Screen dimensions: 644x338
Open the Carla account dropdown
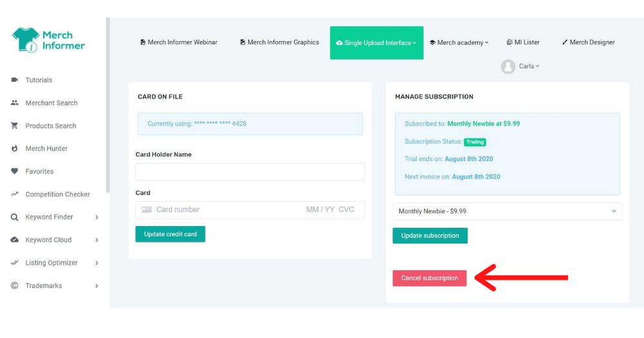pos(529,66)
